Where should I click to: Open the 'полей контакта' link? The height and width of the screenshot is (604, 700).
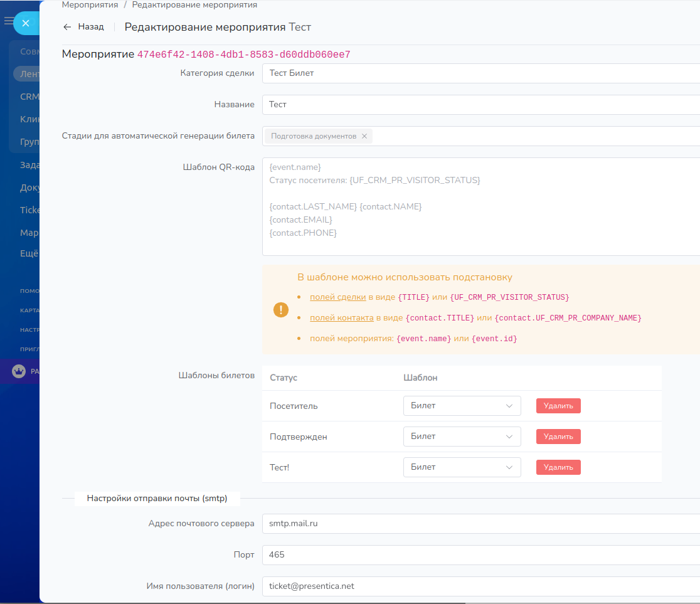(x=341, y=318)
